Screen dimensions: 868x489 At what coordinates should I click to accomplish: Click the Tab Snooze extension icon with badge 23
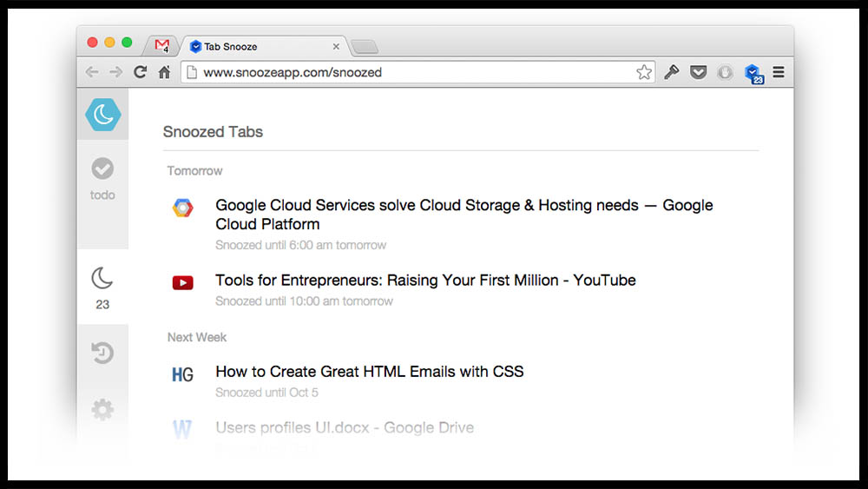[x=753, y=73]
